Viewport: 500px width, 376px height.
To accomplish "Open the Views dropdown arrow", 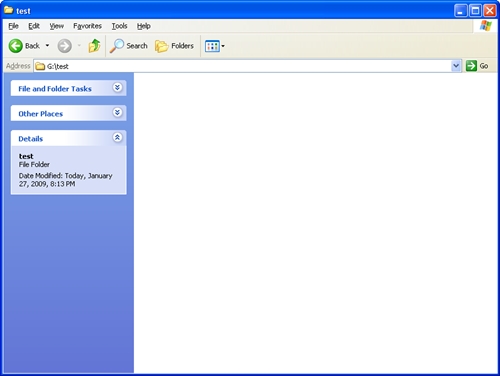I will (223, 46).
